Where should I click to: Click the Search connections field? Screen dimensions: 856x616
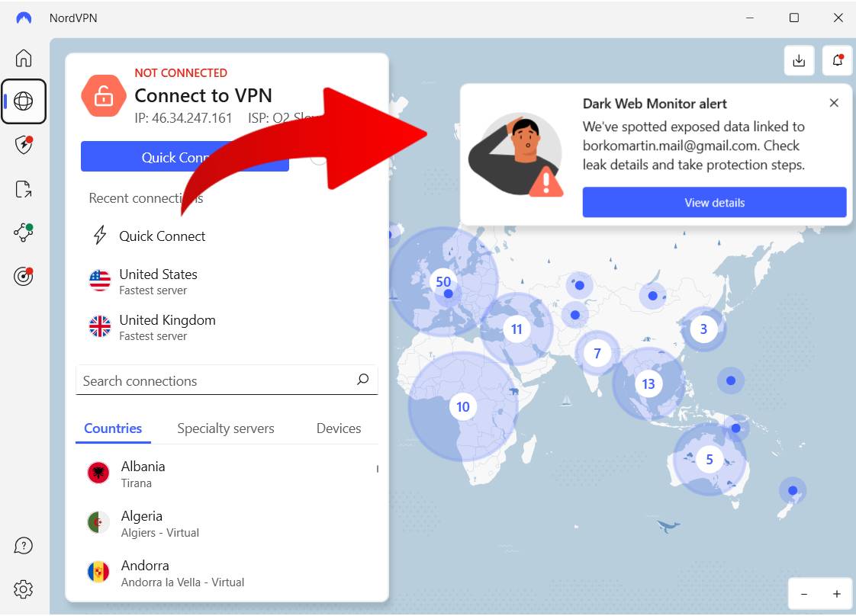(x=227, y=380)
